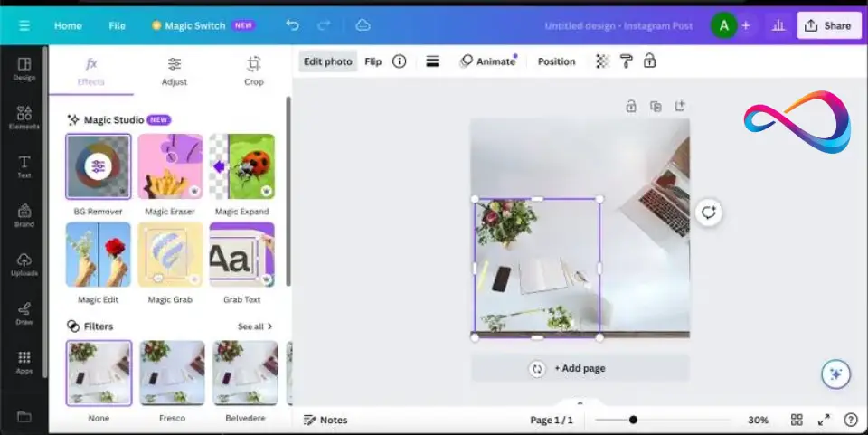Viewport: 868px width, 435px height.
Task: Open the Notes panel
Action: click(x=325, y=420)
